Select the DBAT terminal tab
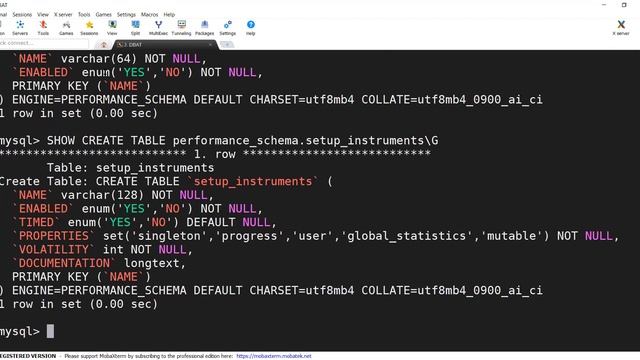 pos(165,44)
